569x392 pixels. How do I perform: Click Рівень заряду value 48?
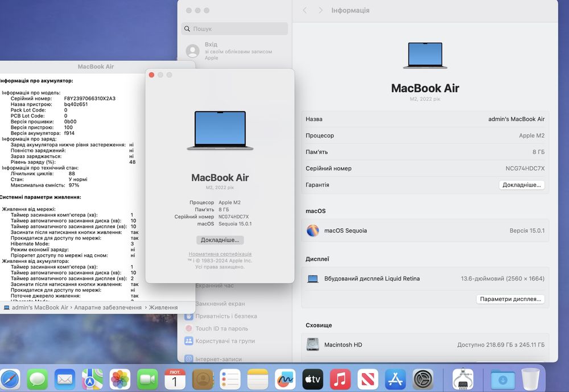[133, 162]
